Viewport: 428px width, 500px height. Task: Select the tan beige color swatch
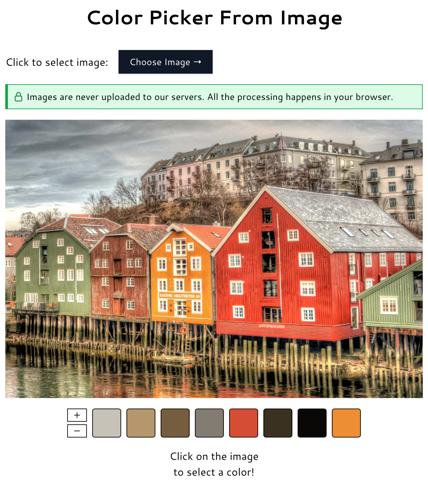tap(141, 423)
